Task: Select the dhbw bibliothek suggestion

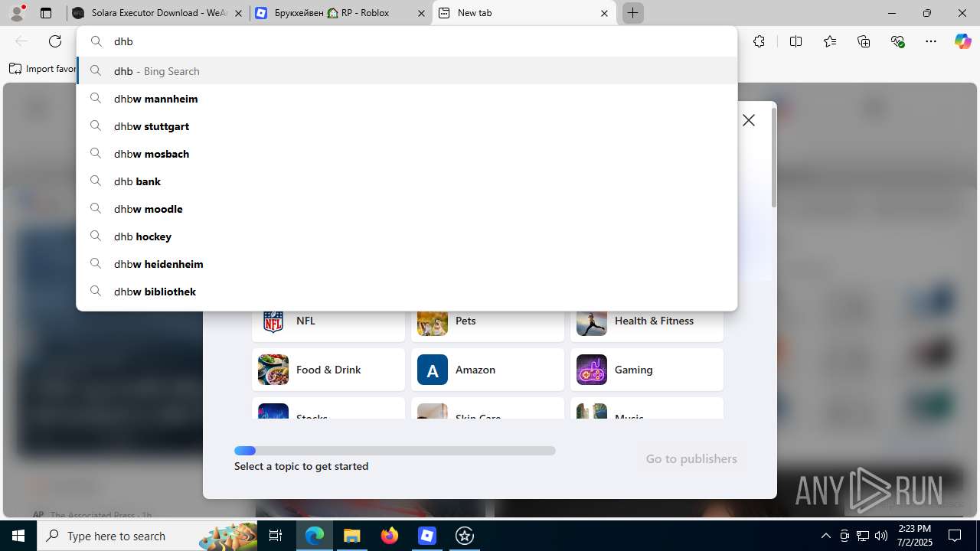Action: click(x=407, y=292)
